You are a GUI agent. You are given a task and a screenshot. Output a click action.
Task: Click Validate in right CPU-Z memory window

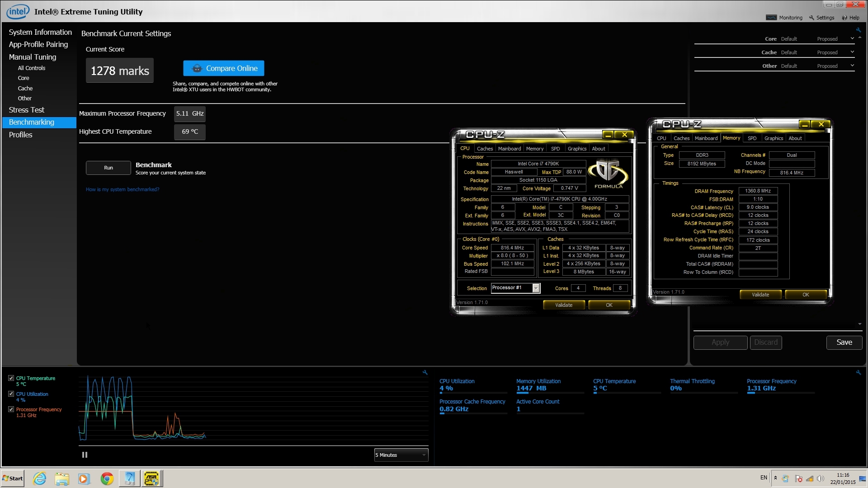[x=760, y=295]
